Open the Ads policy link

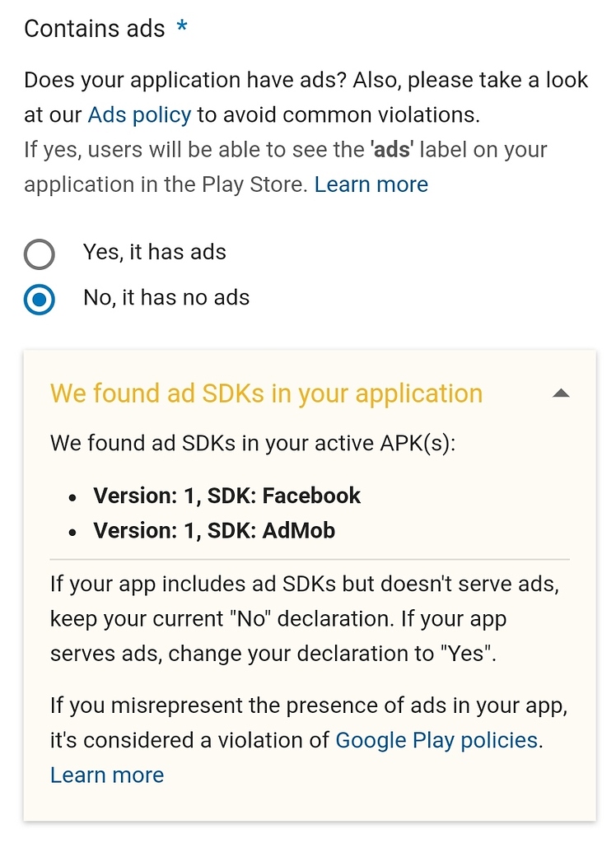click(139, 114)
